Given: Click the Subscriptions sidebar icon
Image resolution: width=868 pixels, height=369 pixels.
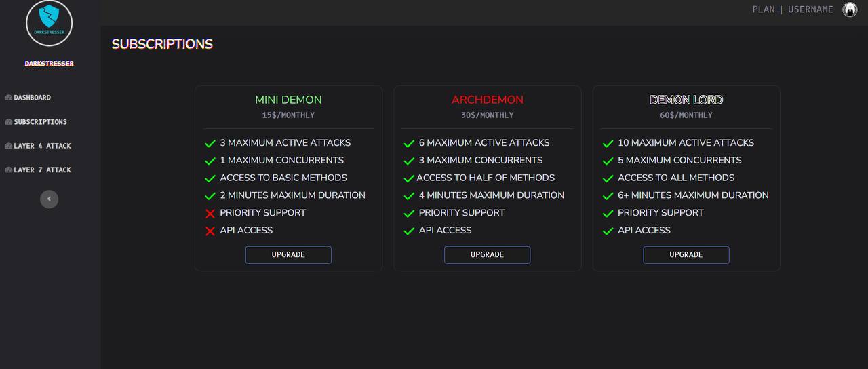Looking at the screenshot, I should (8, 122).
